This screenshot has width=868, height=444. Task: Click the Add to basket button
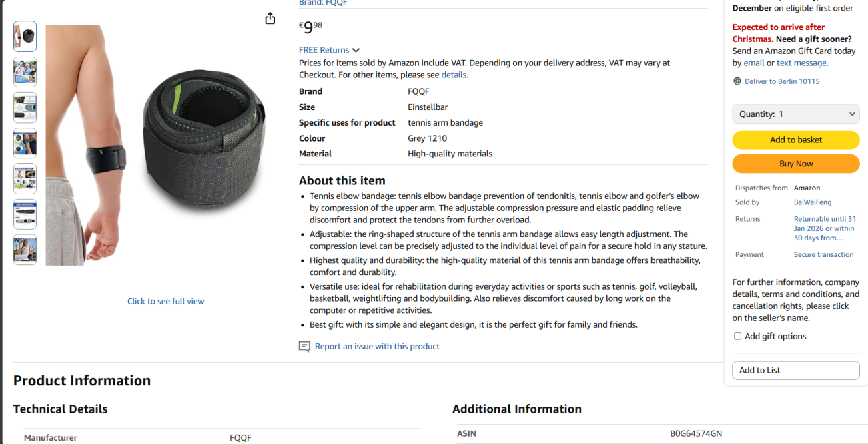click(795, 140)
